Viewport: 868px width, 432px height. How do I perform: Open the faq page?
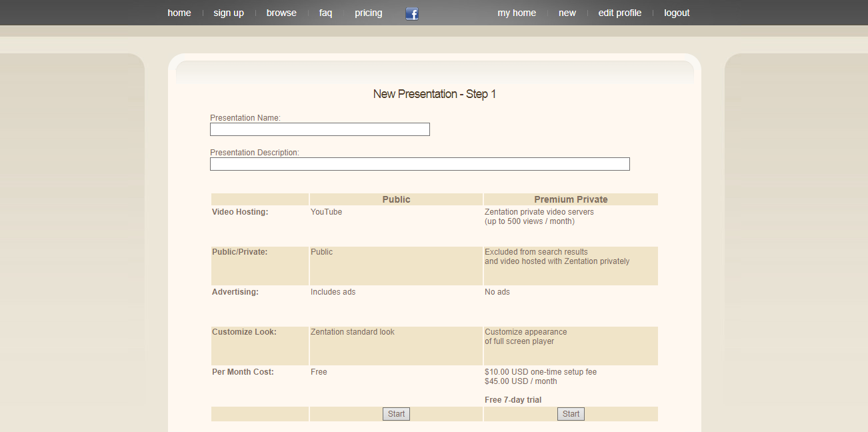click(325, 13)
